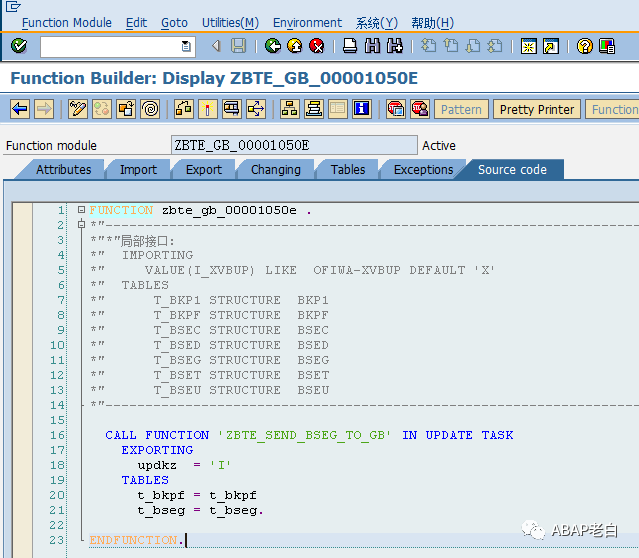
Task: Set a session breakpoint with the stop icon
Action: click(x=396, y=109)
